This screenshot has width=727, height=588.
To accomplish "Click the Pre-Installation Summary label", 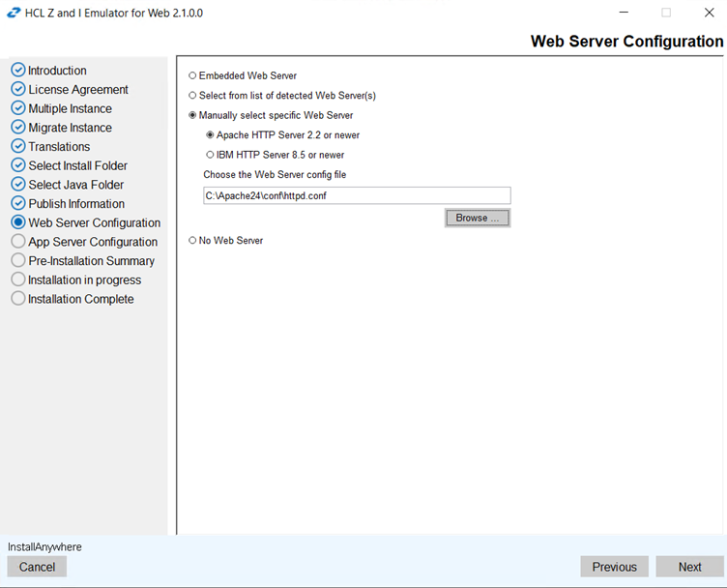I will (x=91, y=260).
